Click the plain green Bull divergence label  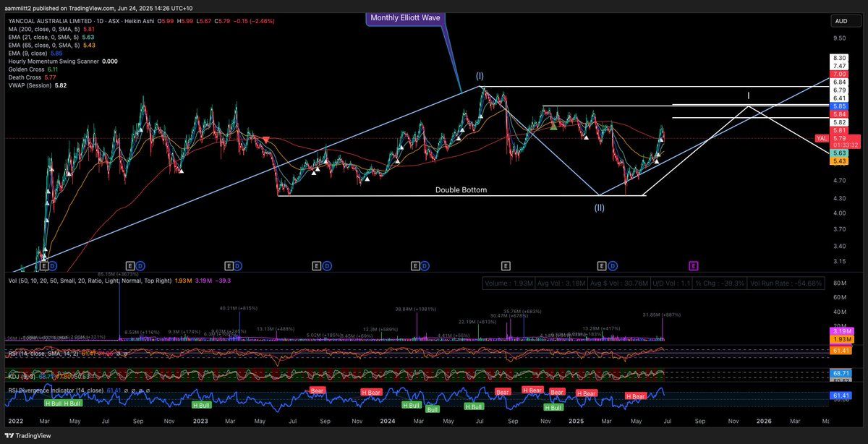(x=433, y=409)
